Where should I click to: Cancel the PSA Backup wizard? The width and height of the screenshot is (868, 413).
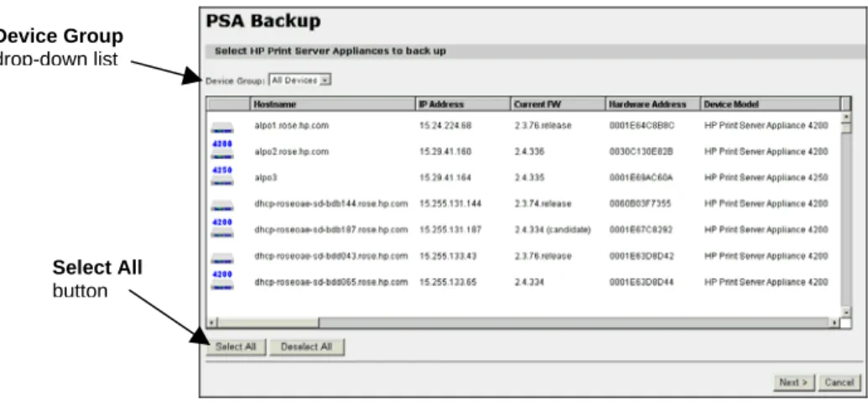[x=839, y=383]
